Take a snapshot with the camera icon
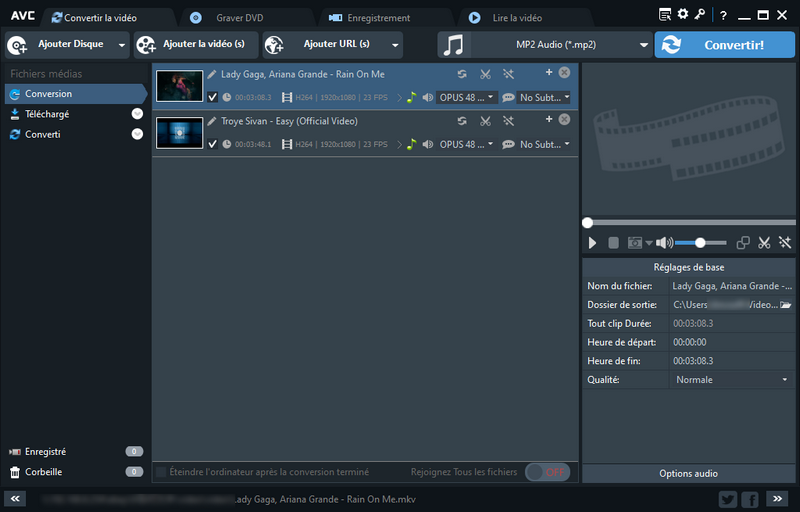This screenshot has height=512, width=800. coord(635,243)
